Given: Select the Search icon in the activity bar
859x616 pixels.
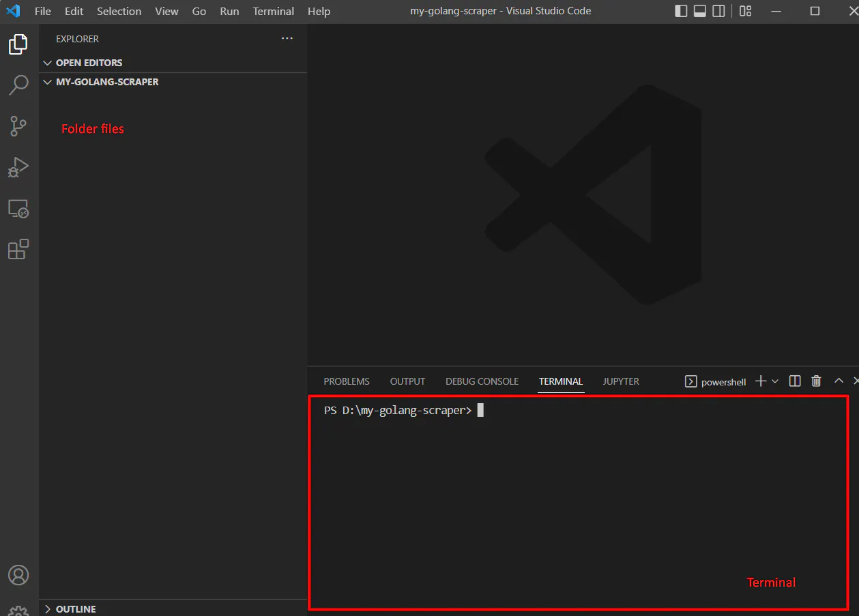Looking at the screenshot, I should [x=18, y=85].
